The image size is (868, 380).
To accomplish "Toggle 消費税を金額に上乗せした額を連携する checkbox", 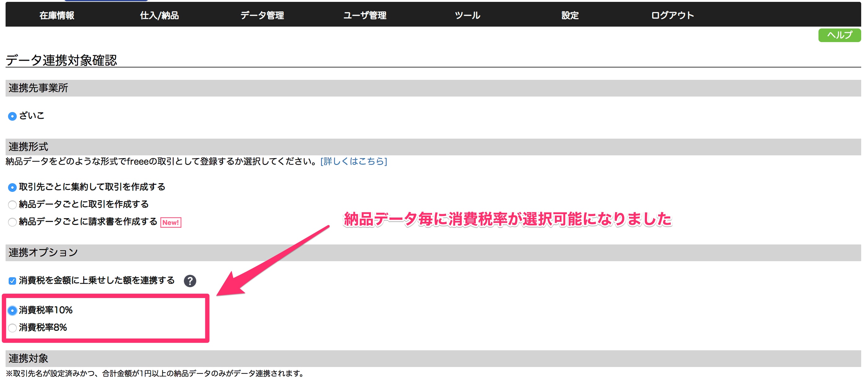I will (12, 281).
